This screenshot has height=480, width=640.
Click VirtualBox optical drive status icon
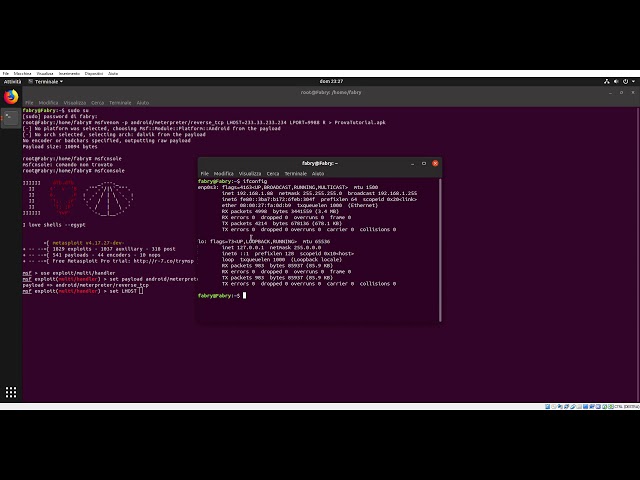point(554,407)
